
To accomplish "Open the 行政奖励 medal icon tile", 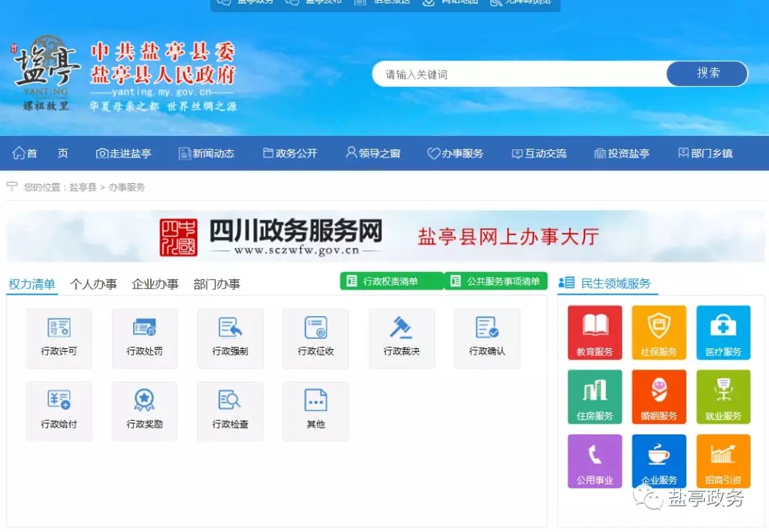I will click(x=145, y=412).
